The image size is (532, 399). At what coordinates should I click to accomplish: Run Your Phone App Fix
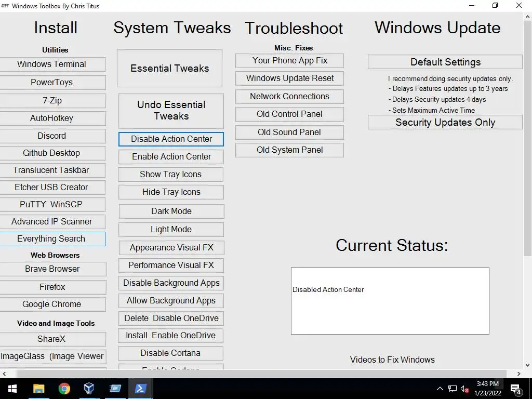click(289, 61)
